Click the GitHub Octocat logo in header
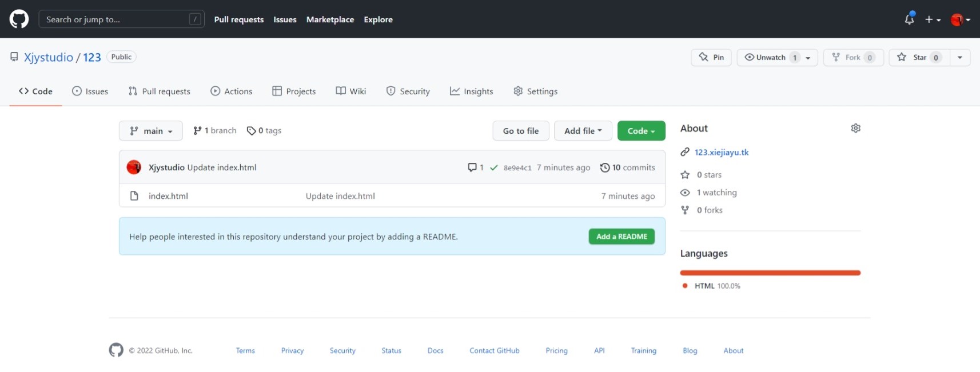Screen dimensions: 980x372 [19, 19]
